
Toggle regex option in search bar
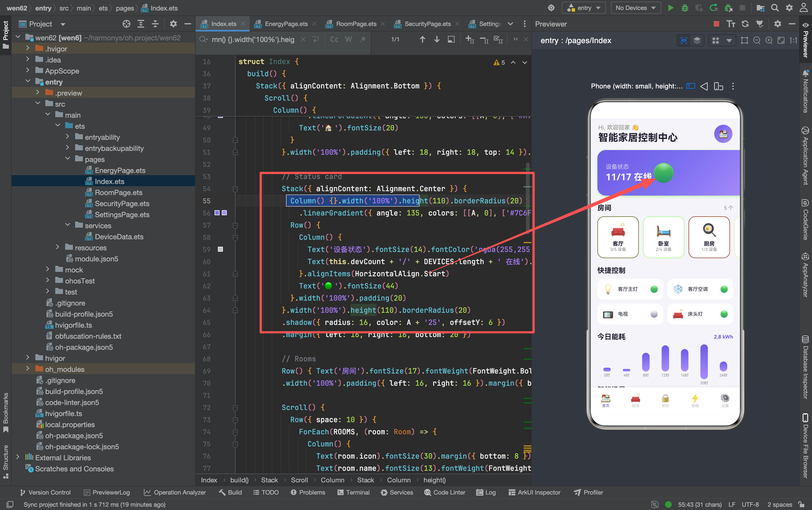[363, 40]
